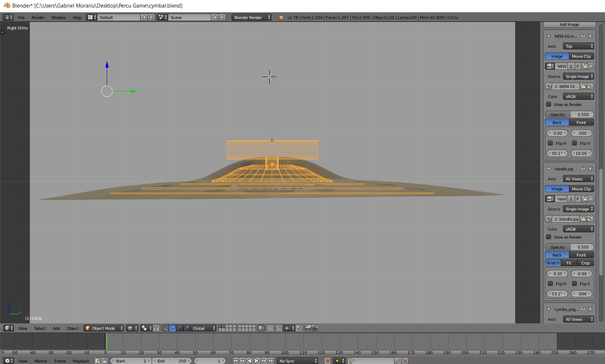
Task: Click the use preview range clock icon
Action: pyautogui.click(x=97, y=361)
